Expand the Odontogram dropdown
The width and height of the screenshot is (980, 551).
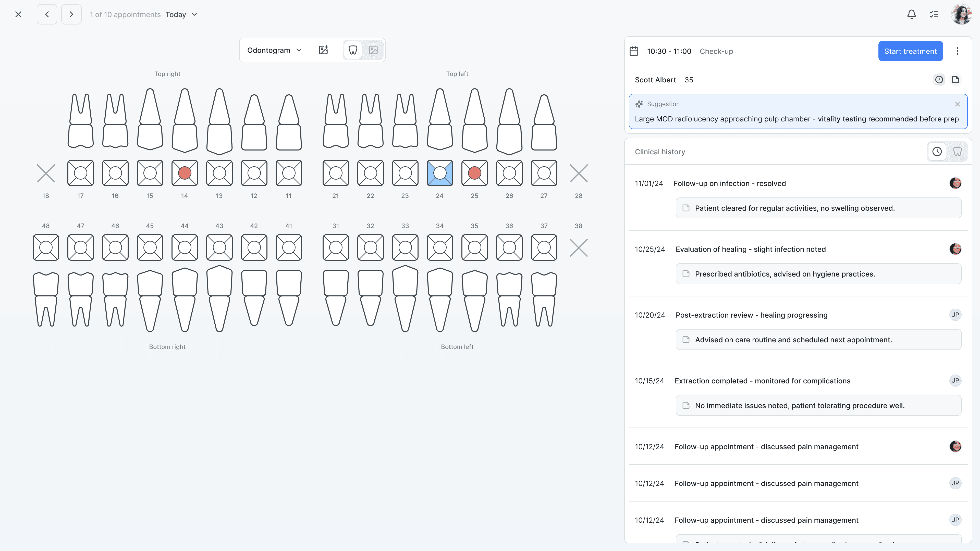[274, 50]
